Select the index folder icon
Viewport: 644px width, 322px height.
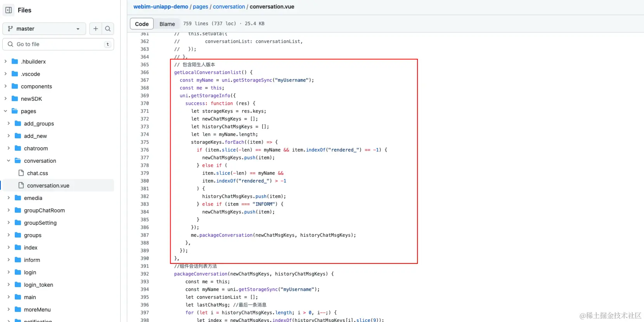18,247
